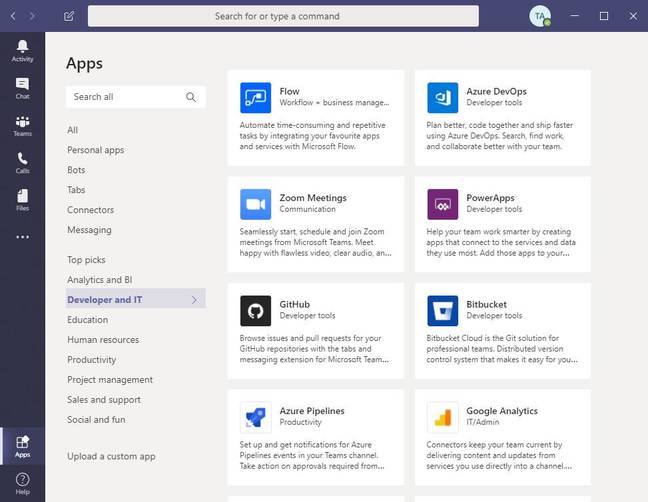Click the Google Analytics chart icon

pos(443,417)
